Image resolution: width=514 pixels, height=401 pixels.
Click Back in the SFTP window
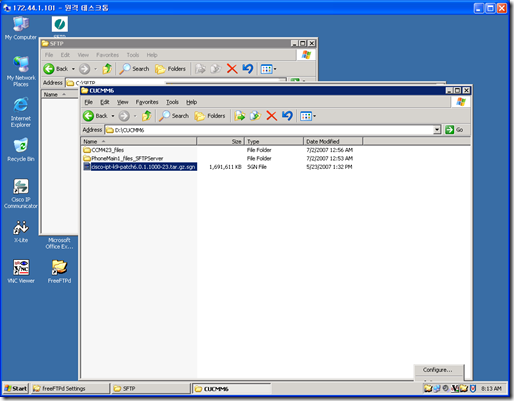(56, 69)
